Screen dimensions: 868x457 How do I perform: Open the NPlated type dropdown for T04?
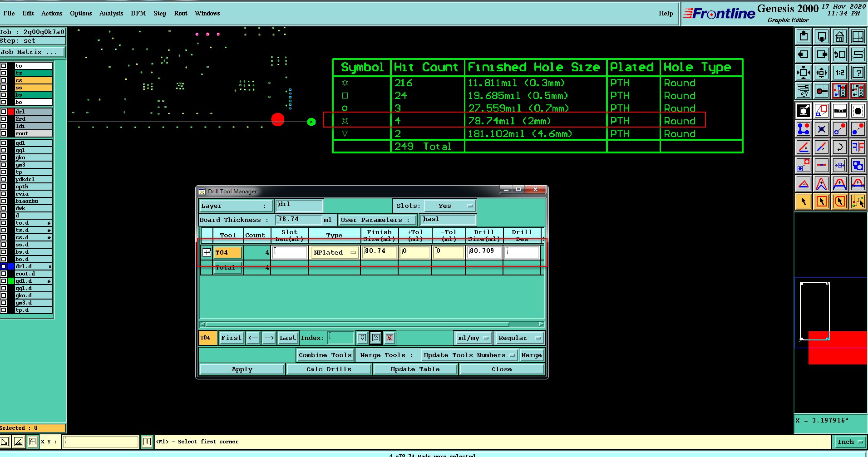(334, 253)
